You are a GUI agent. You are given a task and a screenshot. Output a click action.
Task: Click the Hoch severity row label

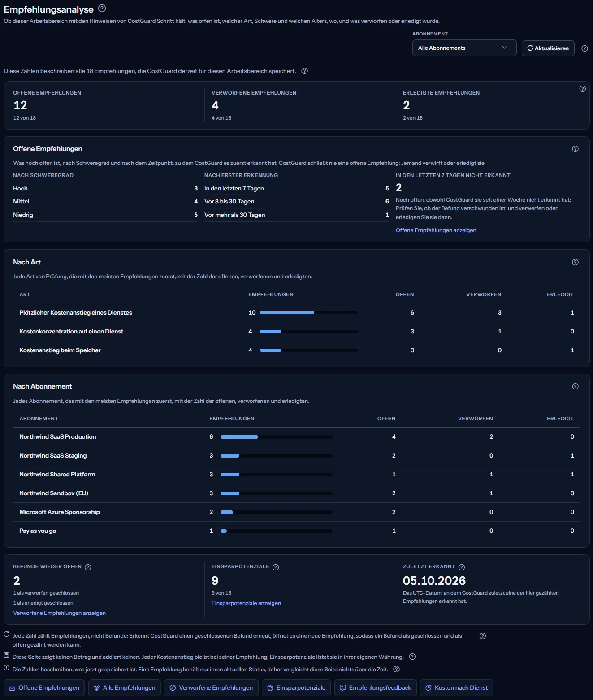tap(20, 188)
